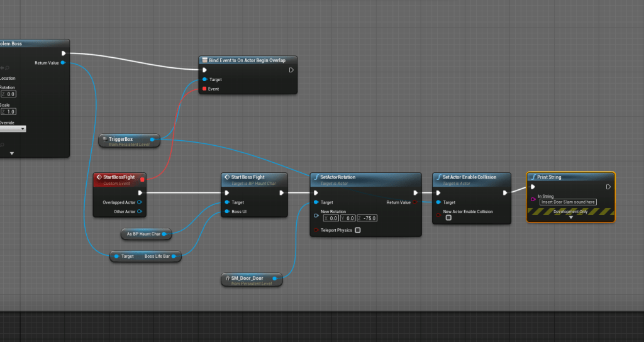Toggle the New Actor Enable Collision checkbox
Viewport: 644px width, 342px height.
pyautogui.click(x=448, y=218)
